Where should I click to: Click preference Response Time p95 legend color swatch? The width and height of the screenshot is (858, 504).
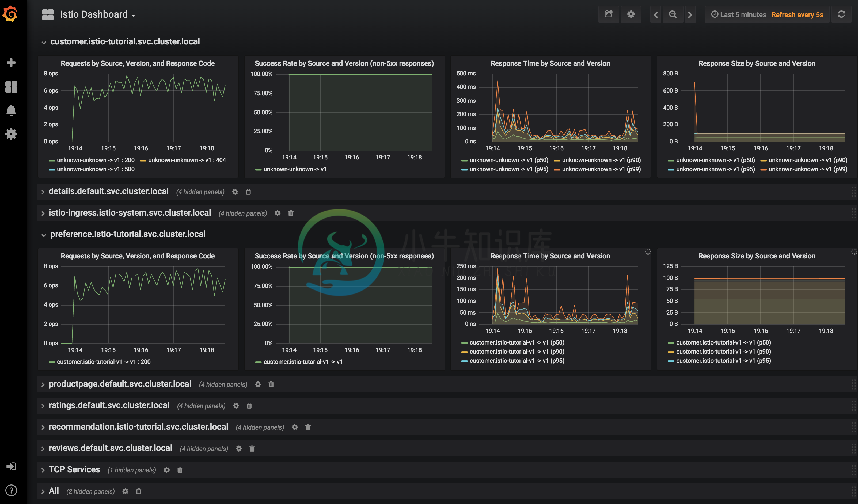coord(464,361)
